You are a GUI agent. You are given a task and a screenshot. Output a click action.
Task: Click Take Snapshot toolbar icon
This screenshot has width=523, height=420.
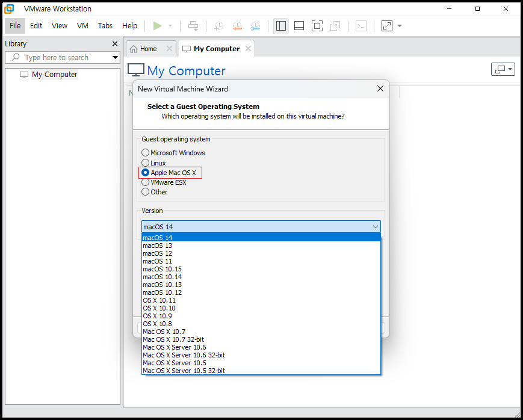click(x=219, y=26)
